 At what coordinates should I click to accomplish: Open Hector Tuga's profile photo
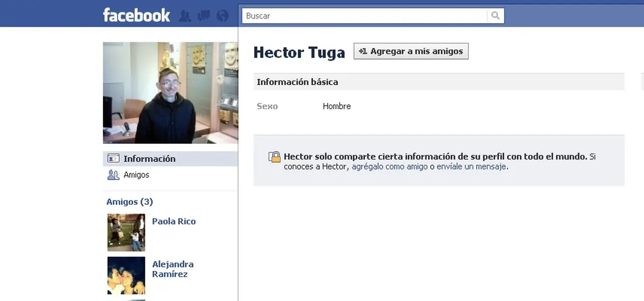[171, 93]
